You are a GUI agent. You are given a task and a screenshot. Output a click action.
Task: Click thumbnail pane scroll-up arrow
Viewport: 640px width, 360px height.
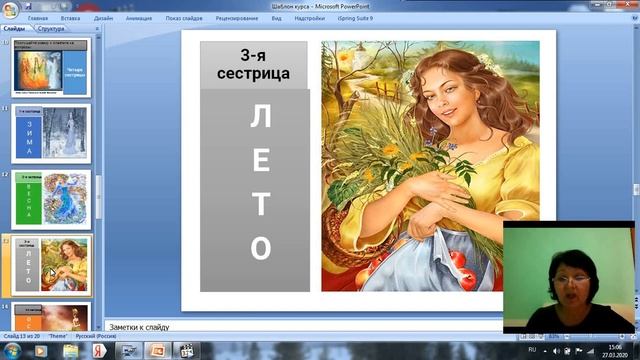[x=98, y=37]
